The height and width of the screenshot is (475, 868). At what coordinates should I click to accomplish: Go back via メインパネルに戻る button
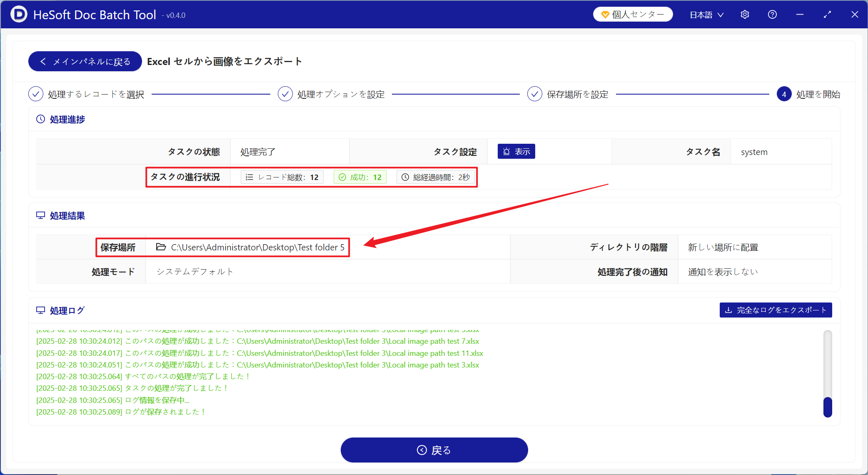coord(85,62)
